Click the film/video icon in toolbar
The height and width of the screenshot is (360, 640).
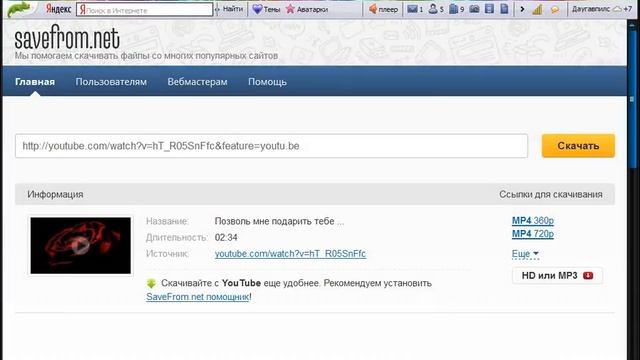(x=489, y=9)
